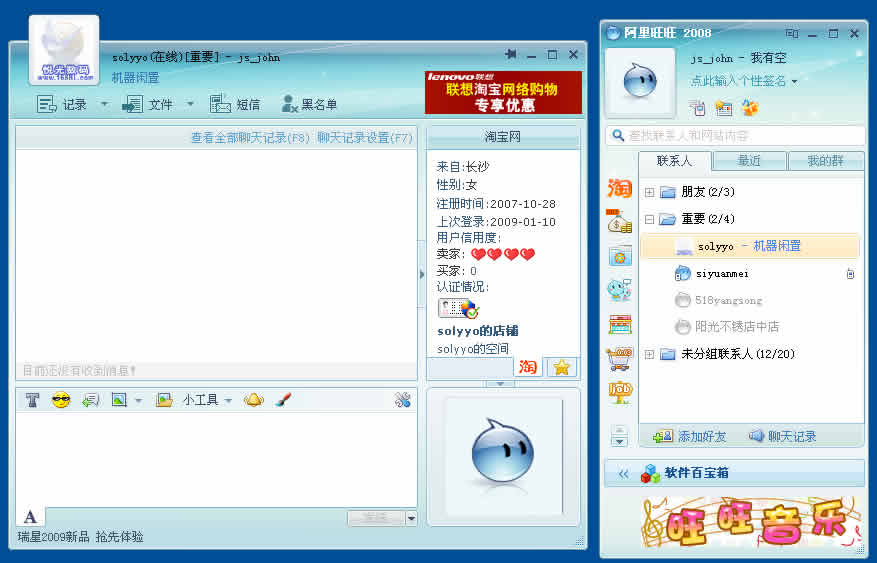Expand the 未分组联系人 (12/20) group

[649, 354]
